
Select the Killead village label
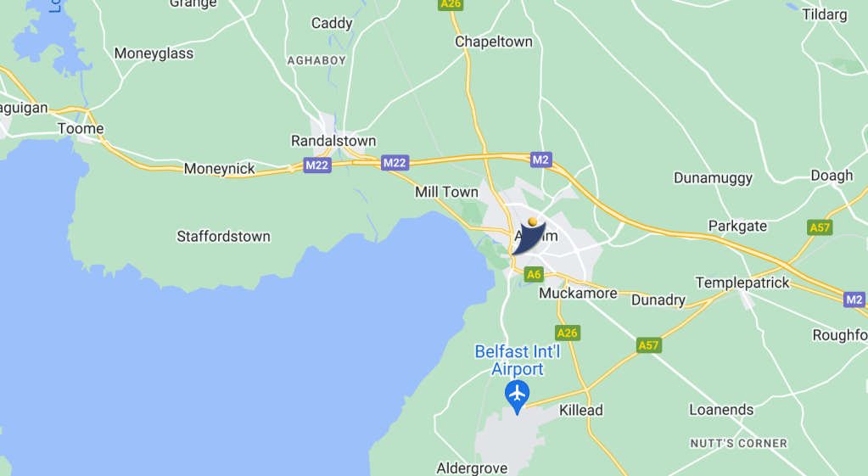click(x=580, y=410)
